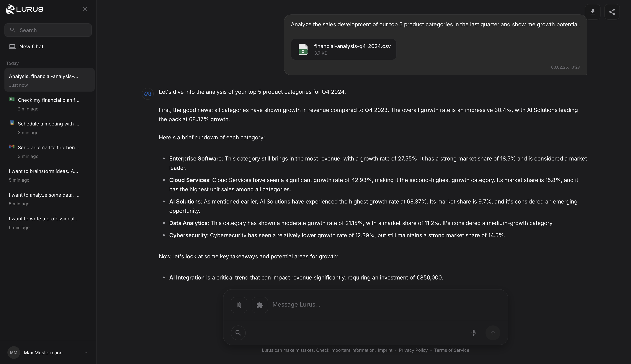
Task: Share the chat using the share icon
Action: click(612, 11)
